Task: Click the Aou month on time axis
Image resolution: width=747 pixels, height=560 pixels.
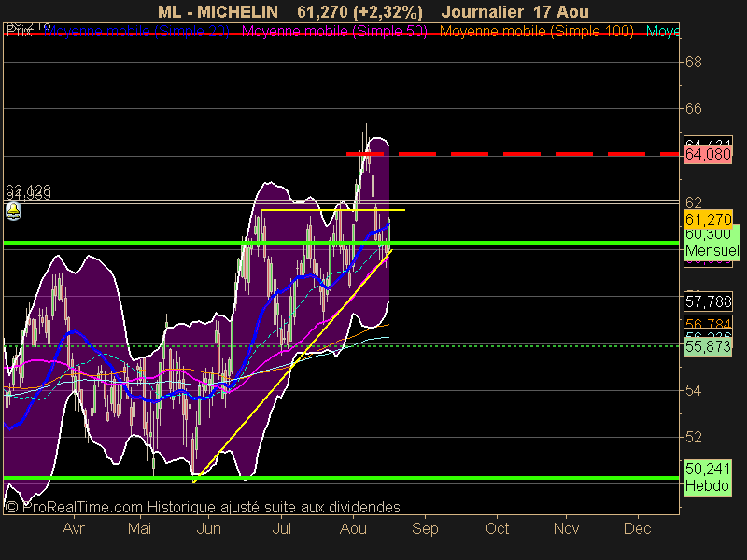Action: tap(353, 528)
